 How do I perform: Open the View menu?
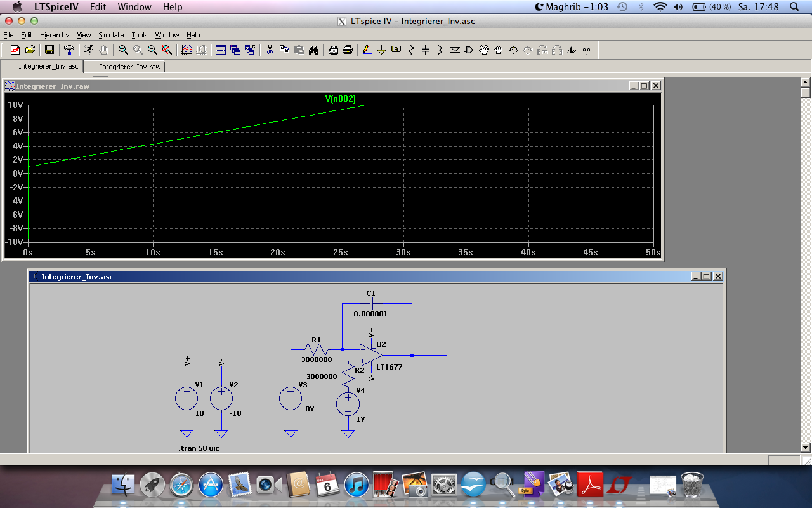[84, 35]
